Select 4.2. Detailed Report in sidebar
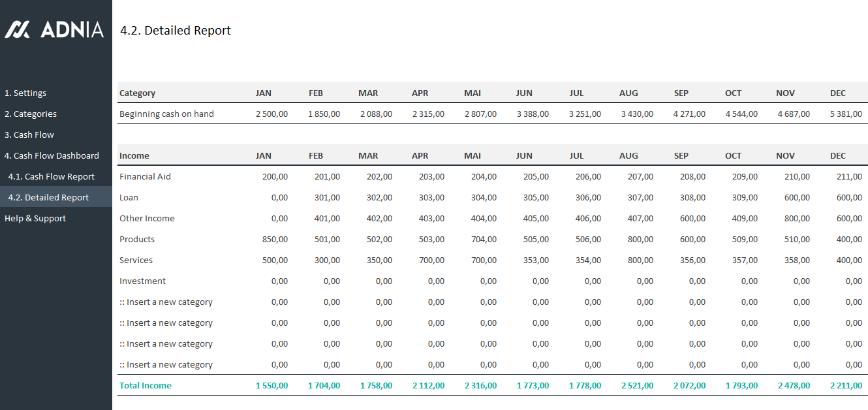This screenshot has width=868, height=410. tap(48, 197)
